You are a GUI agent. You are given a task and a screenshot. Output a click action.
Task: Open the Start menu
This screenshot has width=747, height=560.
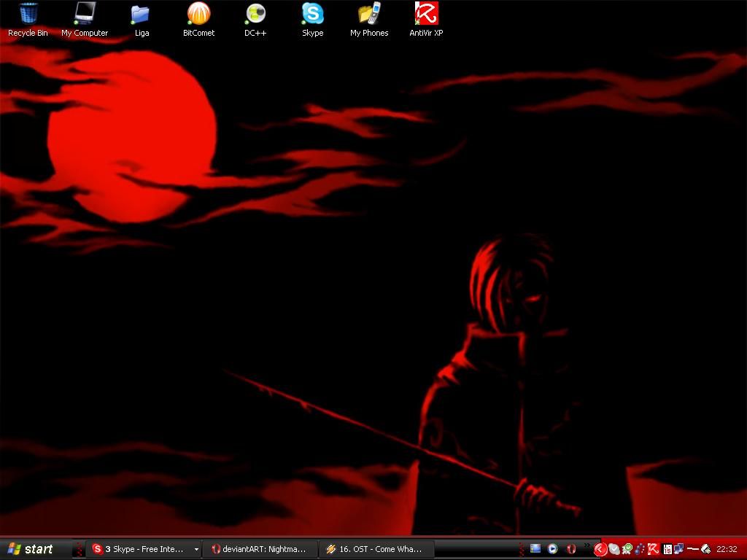coord(31,549)
